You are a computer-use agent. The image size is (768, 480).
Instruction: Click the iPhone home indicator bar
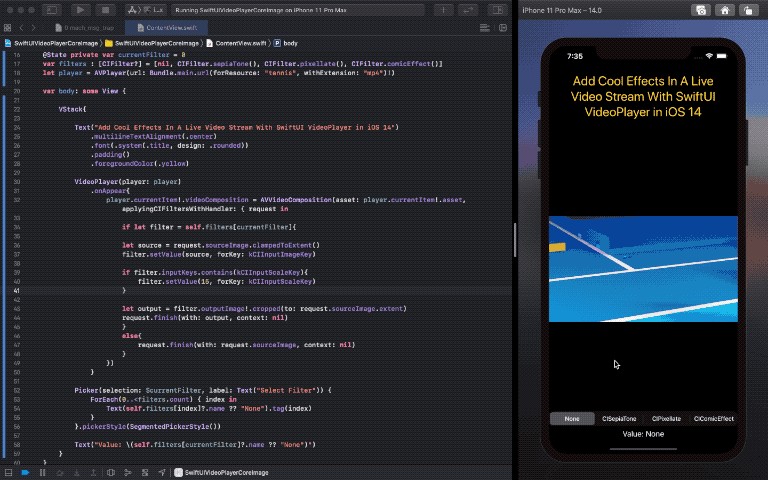point(643,448)
